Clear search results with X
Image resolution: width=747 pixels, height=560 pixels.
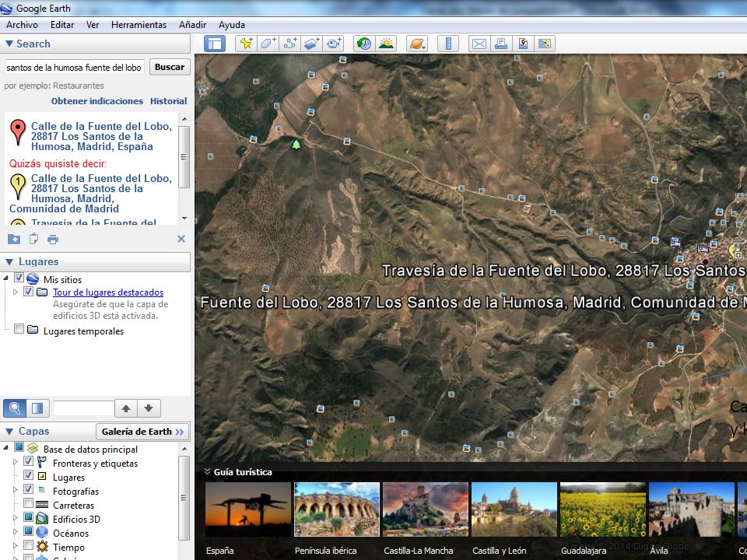coord(181,239)
